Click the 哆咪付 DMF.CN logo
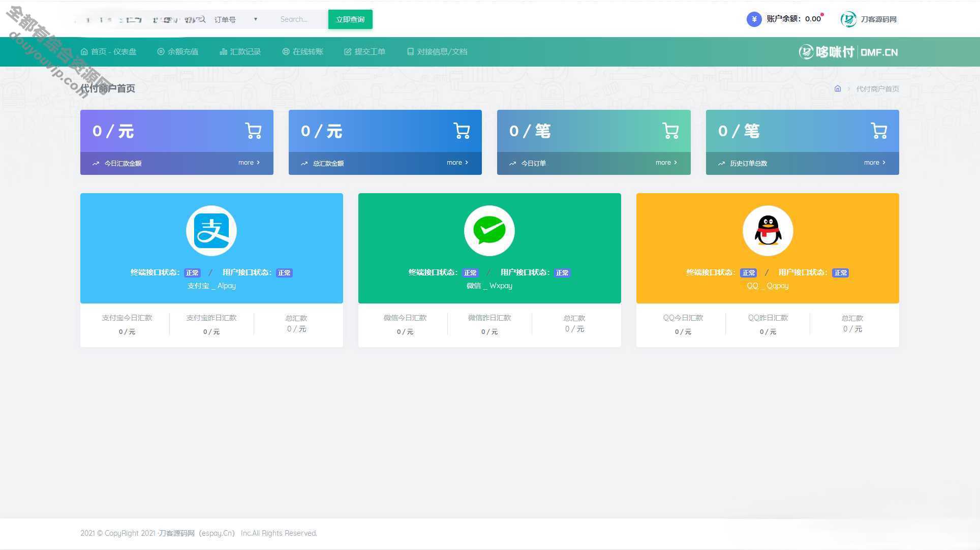Image resolution: width=980 pixels, height=550 pixels. (848, 52)
